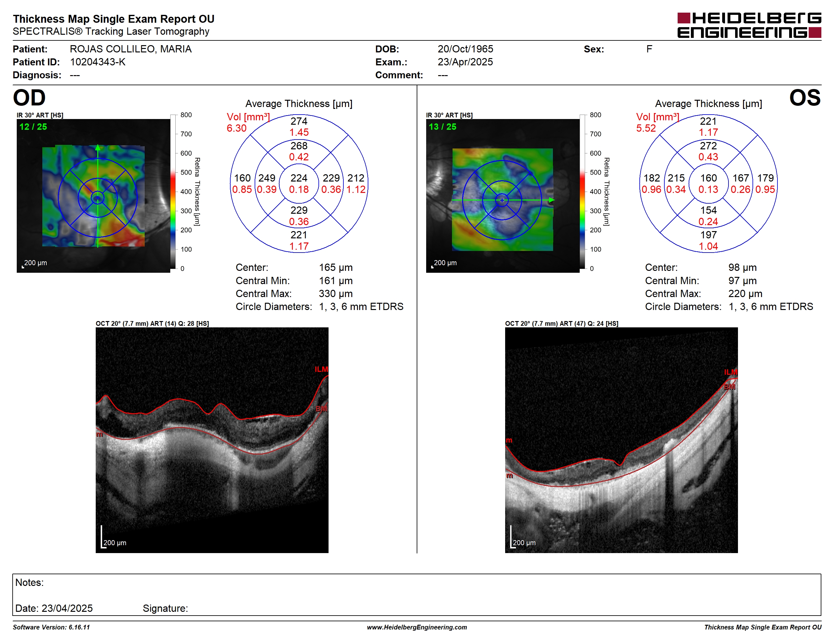
Task: Click the OS OCT B-scan image
Action: click(621, 440)
